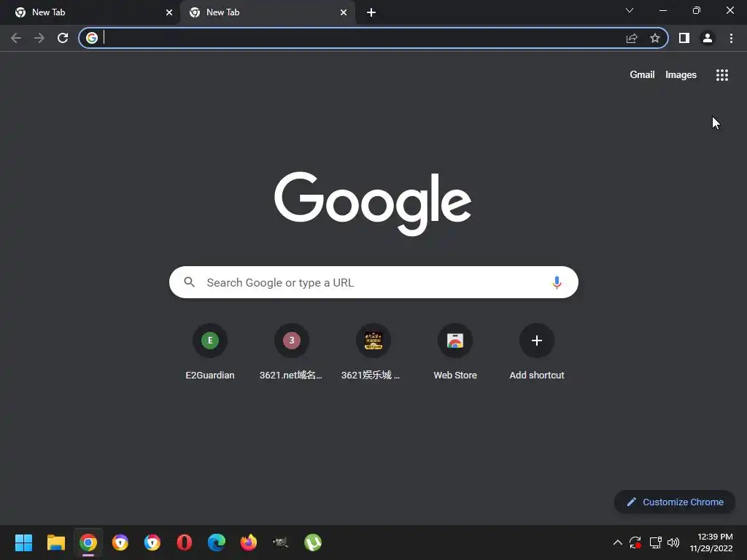Click the Google icon in the address bar
Viewport: 747px width, 560px height.
[x=92, y=38]
